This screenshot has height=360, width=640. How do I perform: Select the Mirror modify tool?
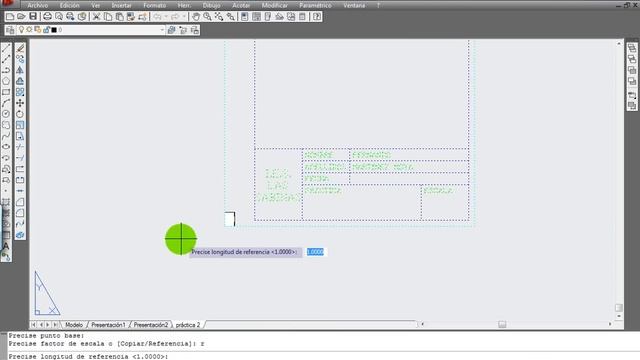click(20, 70)
